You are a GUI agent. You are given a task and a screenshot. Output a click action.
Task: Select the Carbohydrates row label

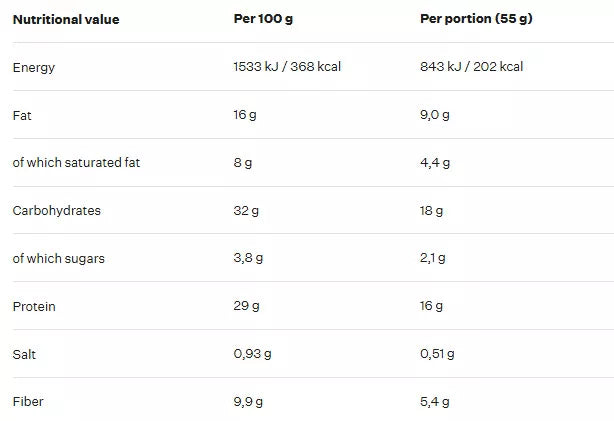pos(57,211)
